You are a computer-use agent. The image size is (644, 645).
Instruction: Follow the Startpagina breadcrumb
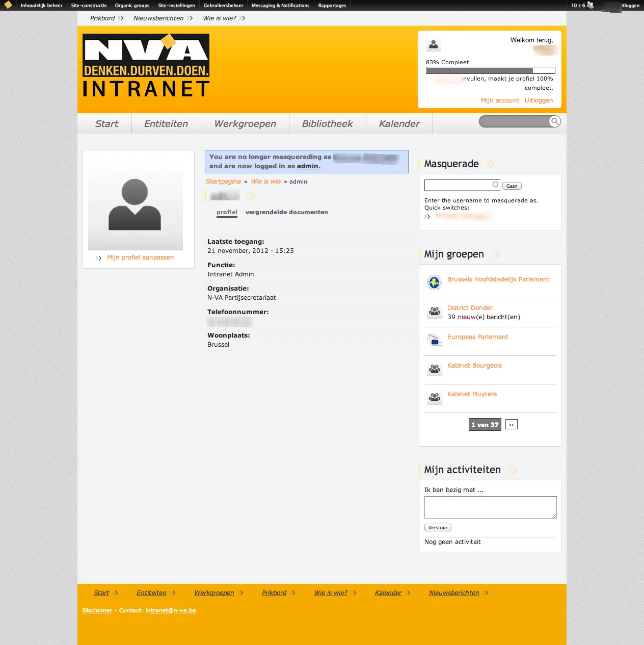pos(223,182)
